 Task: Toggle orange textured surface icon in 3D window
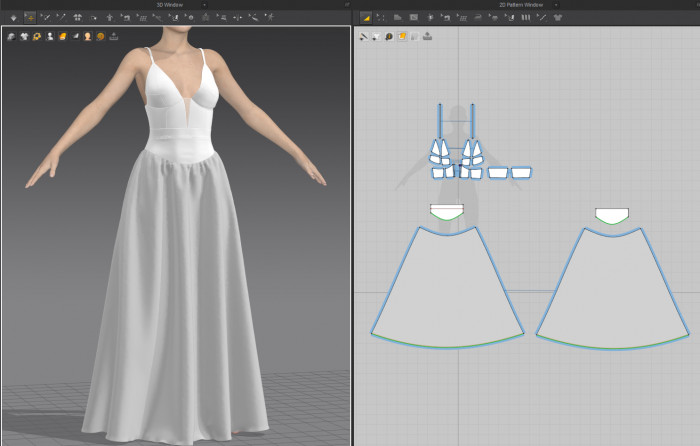62,37
